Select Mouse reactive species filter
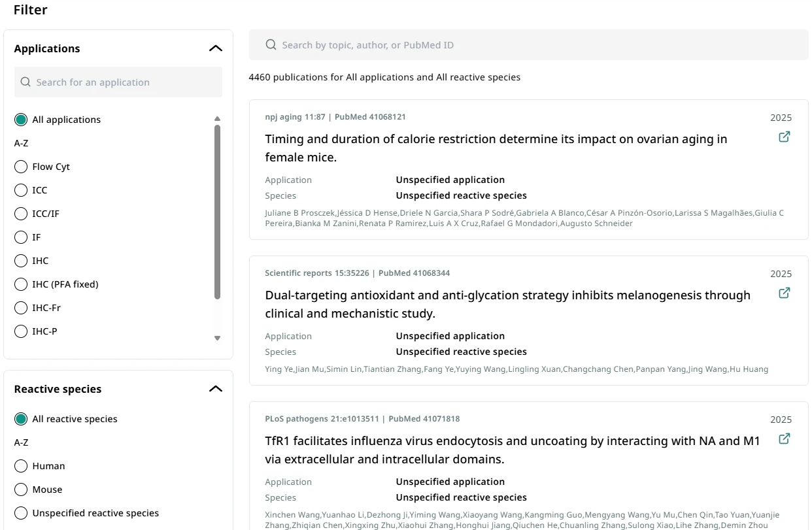Image resolution: width=812 pixels, height=530 pixels. coord(21,489)
